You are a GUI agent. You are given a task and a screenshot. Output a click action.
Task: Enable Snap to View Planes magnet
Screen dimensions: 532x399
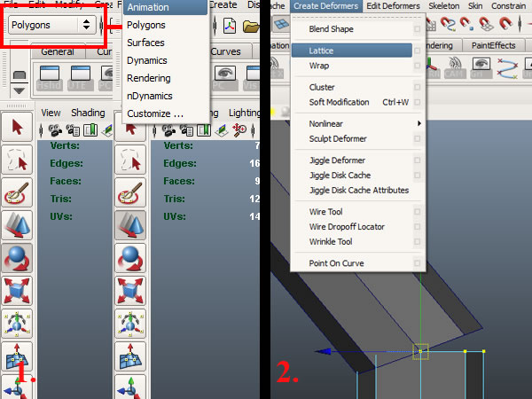(486, 24)
